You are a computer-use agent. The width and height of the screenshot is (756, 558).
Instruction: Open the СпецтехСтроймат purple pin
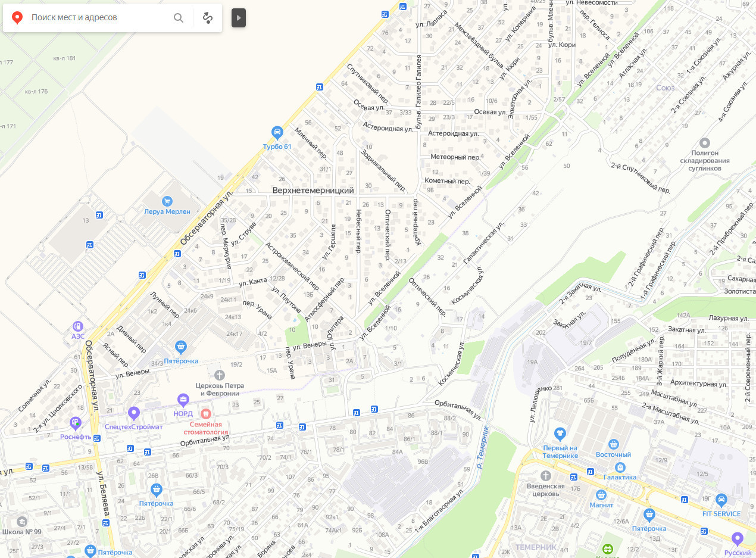134,413
